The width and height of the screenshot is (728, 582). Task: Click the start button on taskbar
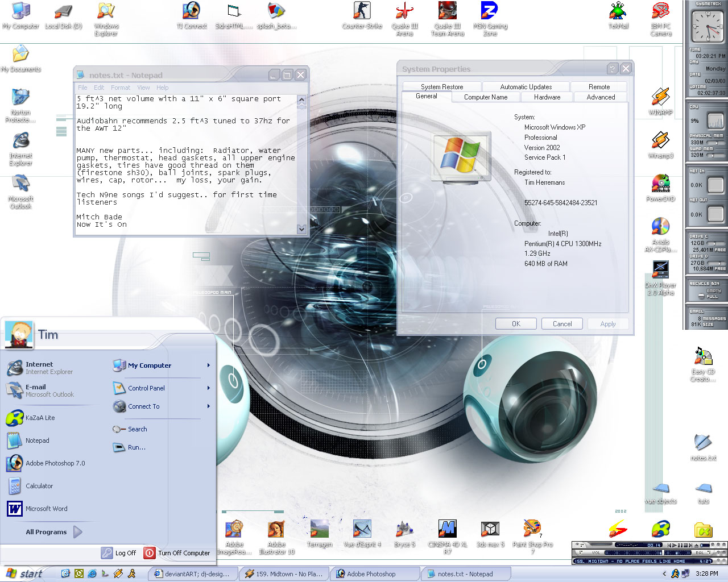[x=24, y=573]
